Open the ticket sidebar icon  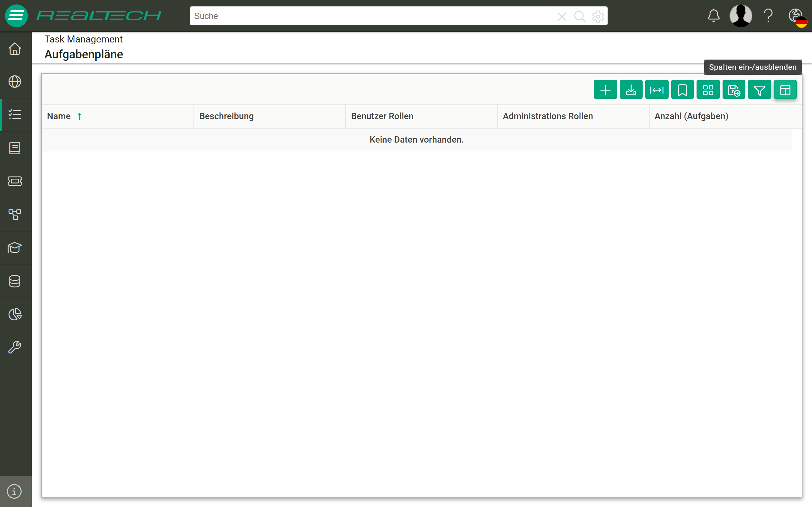15,181
